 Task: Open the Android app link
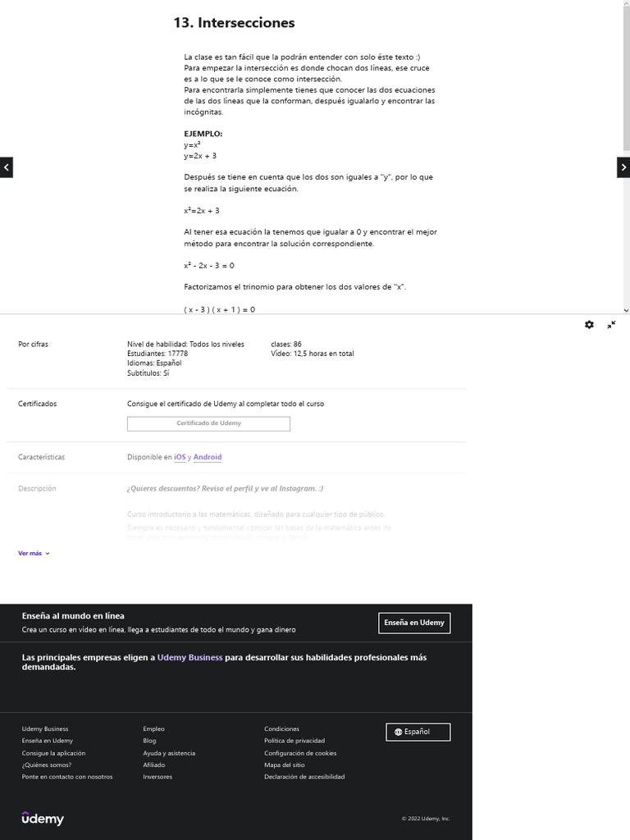click(208, 457)
